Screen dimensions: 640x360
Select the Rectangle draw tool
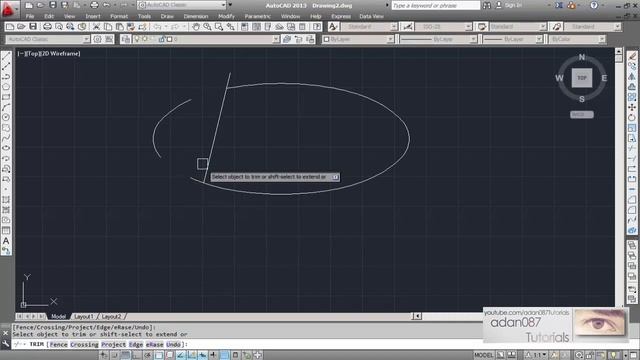point(6,97)
